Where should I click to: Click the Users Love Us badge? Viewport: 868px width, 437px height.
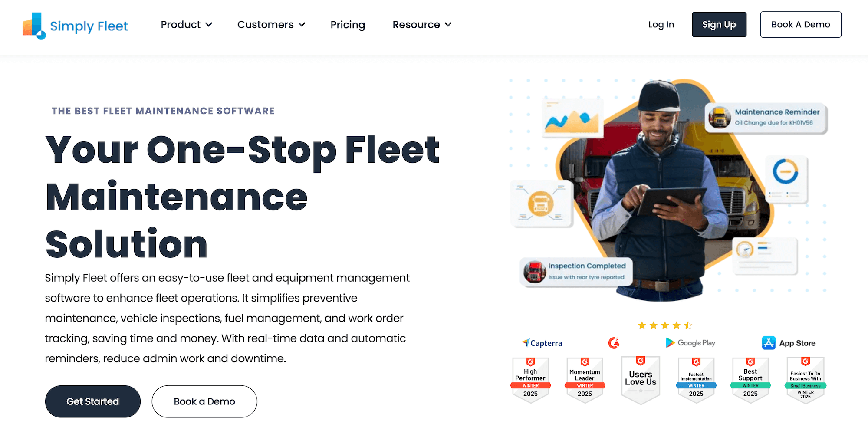click(x=641, y=378)
